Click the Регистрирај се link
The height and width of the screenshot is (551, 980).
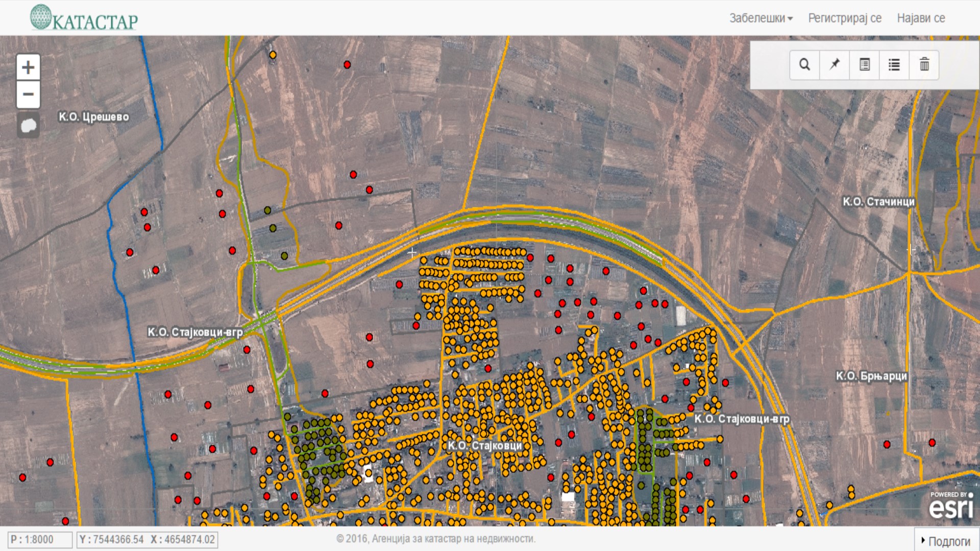click(x=845, y=18)
